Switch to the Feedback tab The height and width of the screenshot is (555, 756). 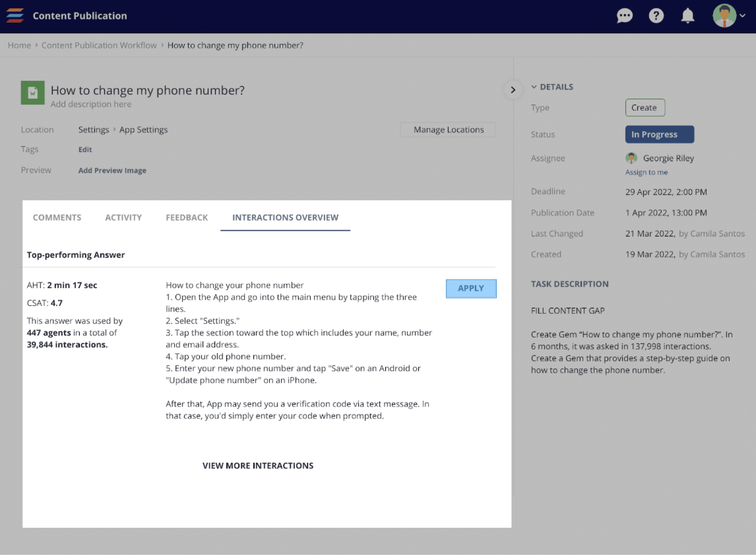click(187, 217)
